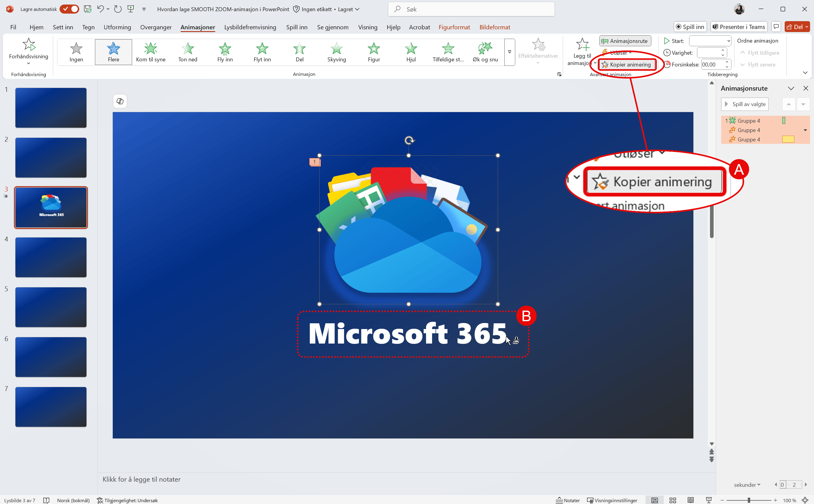Viewport: 814px width, 504px height.
Task: Toggle the Notater notes button
Action: 568,500
